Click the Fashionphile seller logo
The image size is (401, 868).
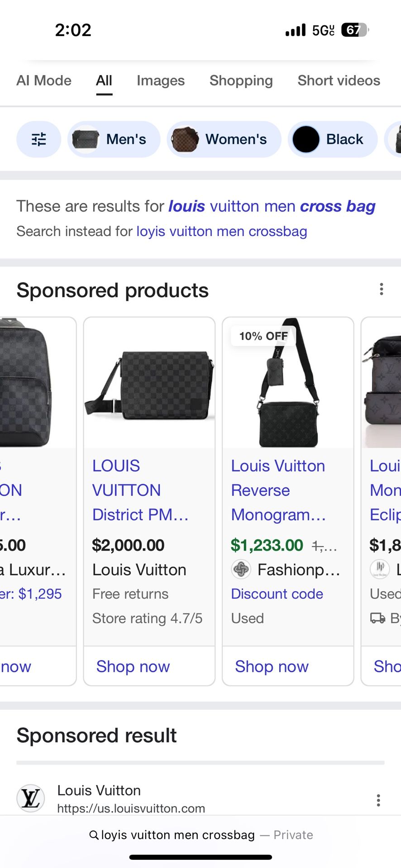point(241,569)
